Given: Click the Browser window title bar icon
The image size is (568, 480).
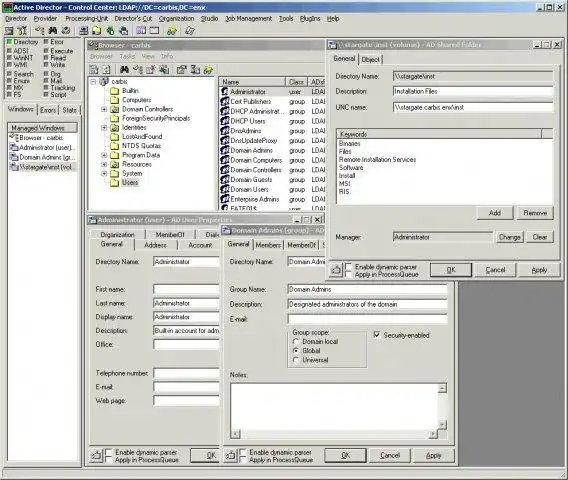Looking at the screenshot, I should (93, 46).
